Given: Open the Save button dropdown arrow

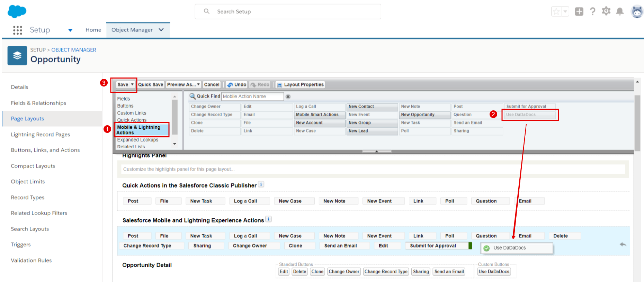Looking at the screenshot, I should [132, 84].
